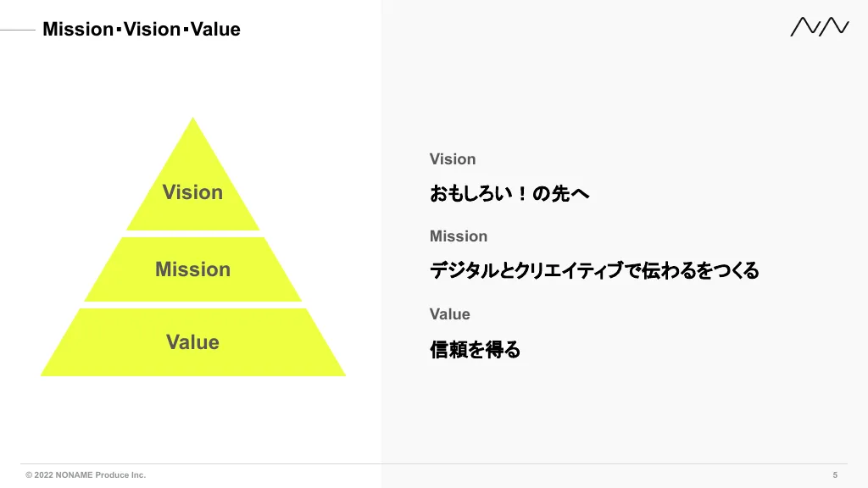The height and width of the screenshot is (488, 868).
Task: Click the page number 5
Action: click(x=835, y=474)
